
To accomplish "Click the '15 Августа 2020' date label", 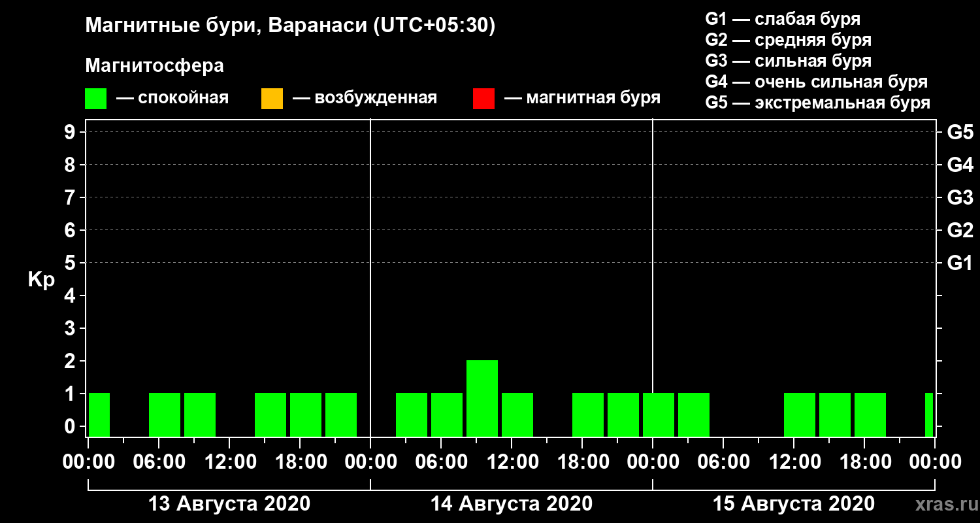I will click(794, 504).
